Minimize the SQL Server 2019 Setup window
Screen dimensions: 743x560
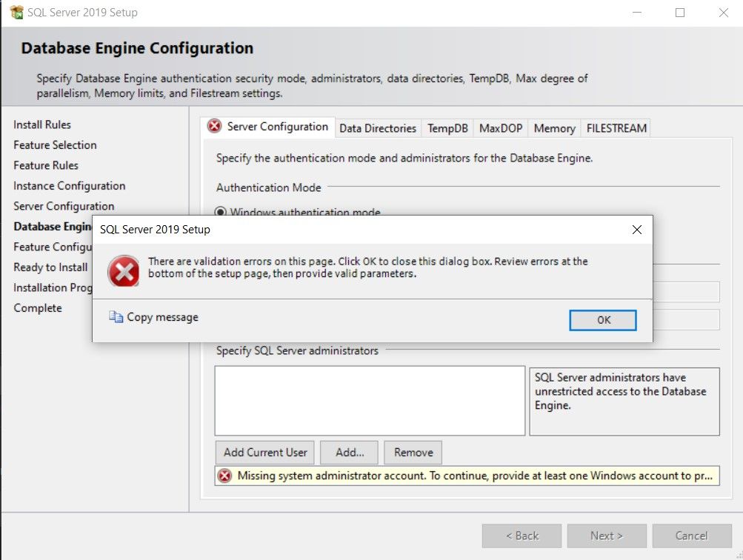pos(637,13)
